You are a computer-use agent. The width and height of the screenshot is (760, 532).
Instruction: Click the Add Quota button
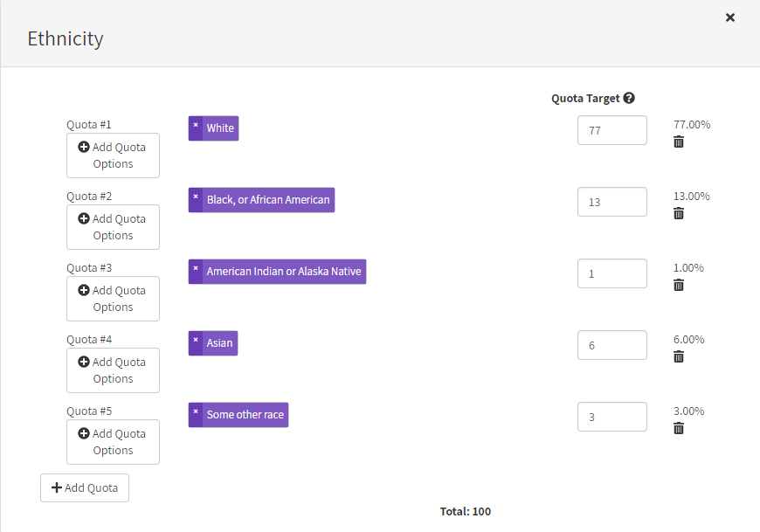(x=85, y=487)
